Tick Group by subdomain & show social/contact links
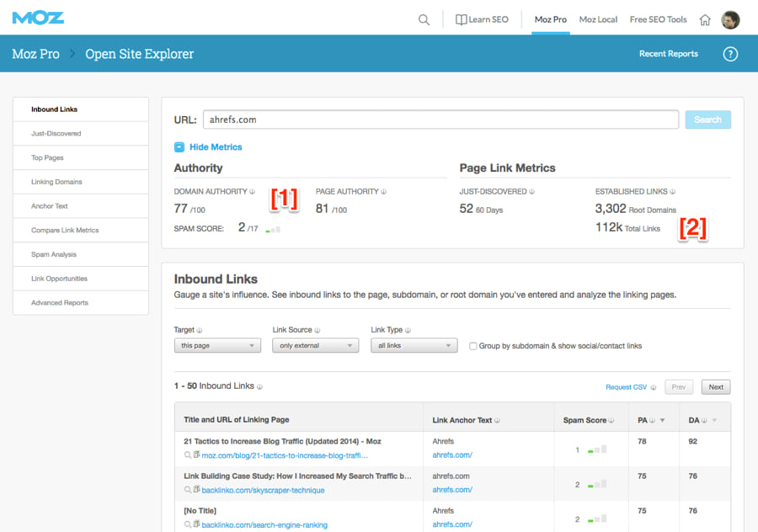The image size is (758, 532). click(x=473, y=346)
